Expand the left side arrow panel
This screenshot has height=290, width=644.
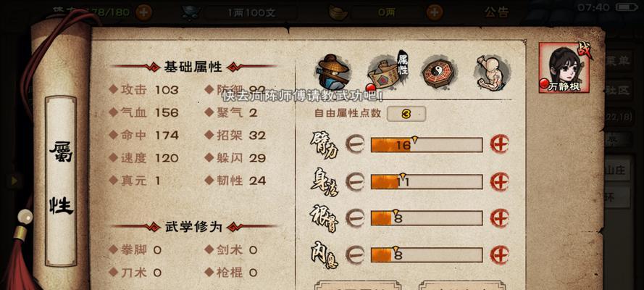(x=14, y=181)
